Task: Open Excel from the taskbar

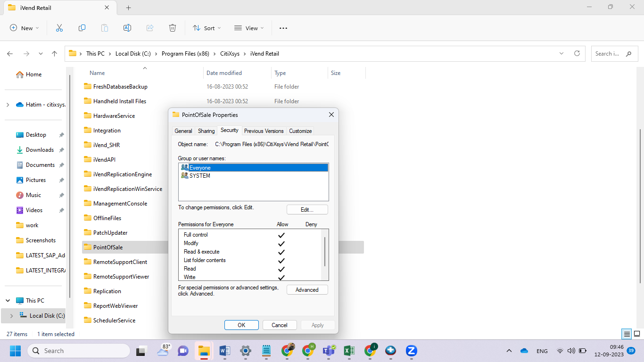Action: coord(349,351)
